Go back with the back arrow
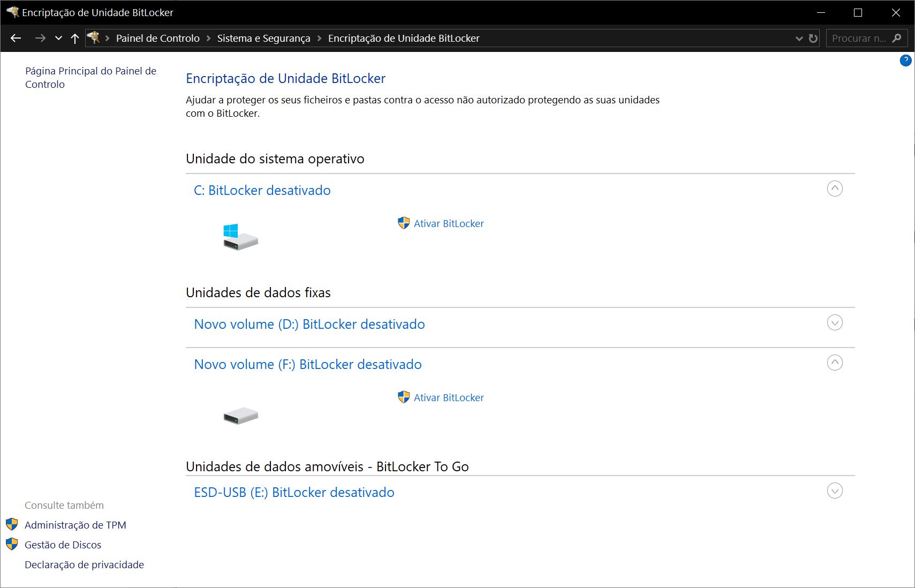Viewport: 915px width, 588px height. point(16,38)
